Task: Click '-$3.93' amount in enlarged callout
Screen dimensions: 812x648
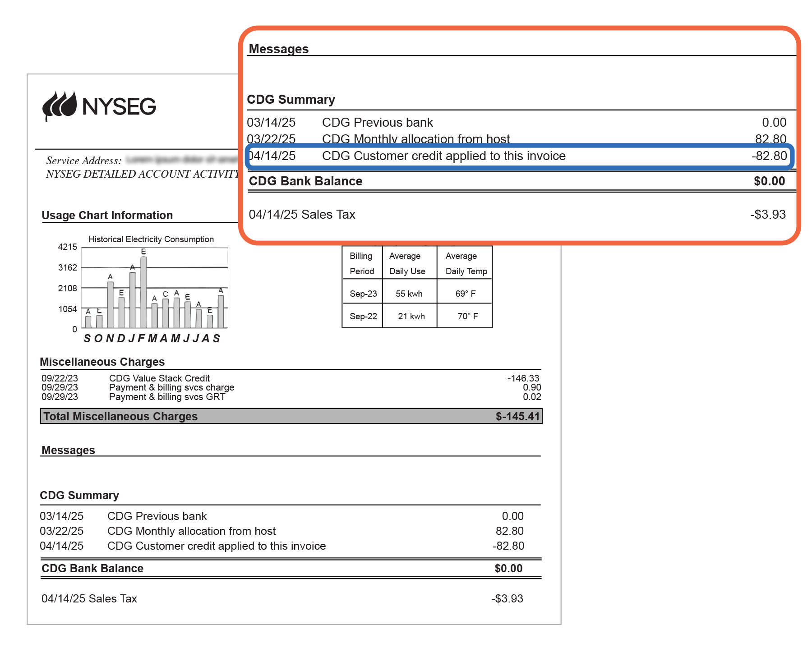Action: pos(768,214)
